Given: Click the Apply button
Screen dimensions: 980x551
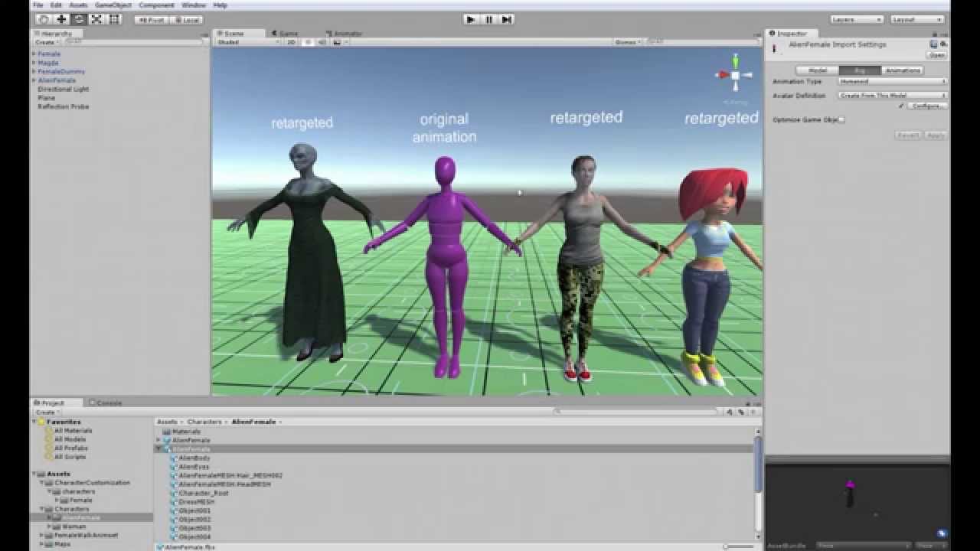Looking at the screenshot, I should click(935, 135).
